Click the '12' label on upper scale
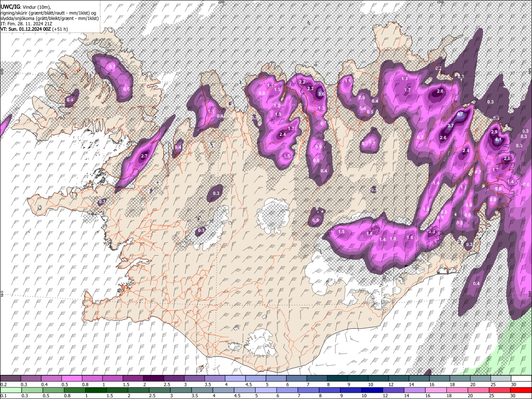Screen dimensions: 532x399 tap(391, 384)
